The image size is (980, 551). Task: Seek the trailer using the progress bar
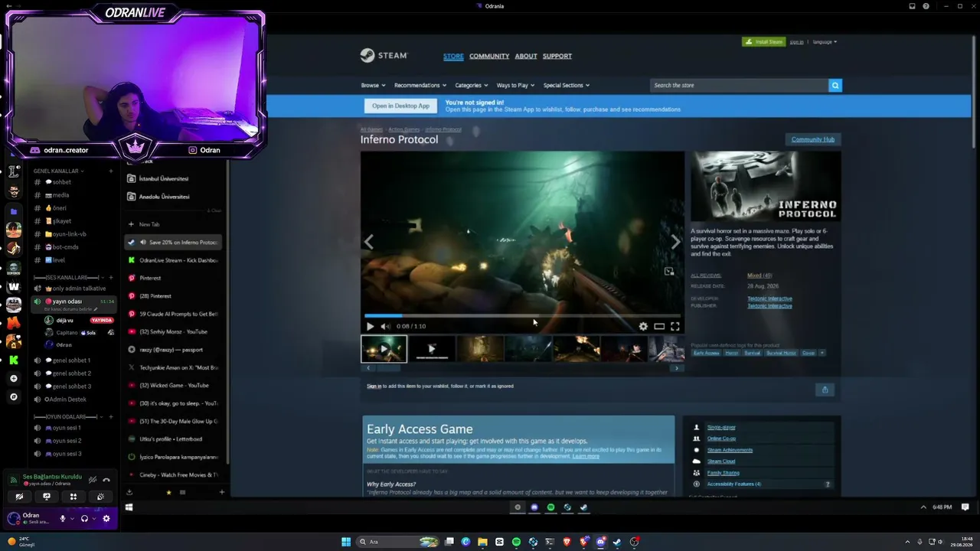(522, 315)
